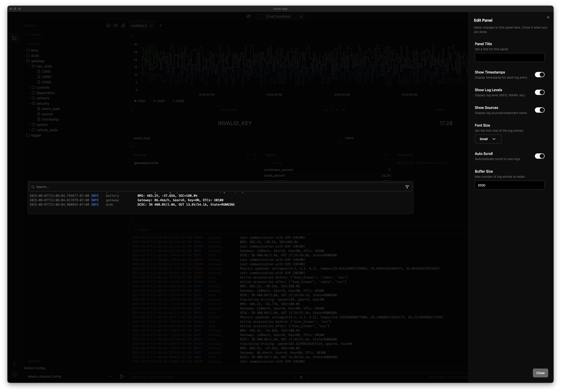Select the timestamp signal in tree
Screen dimensions: 561x392
(50, 120)
